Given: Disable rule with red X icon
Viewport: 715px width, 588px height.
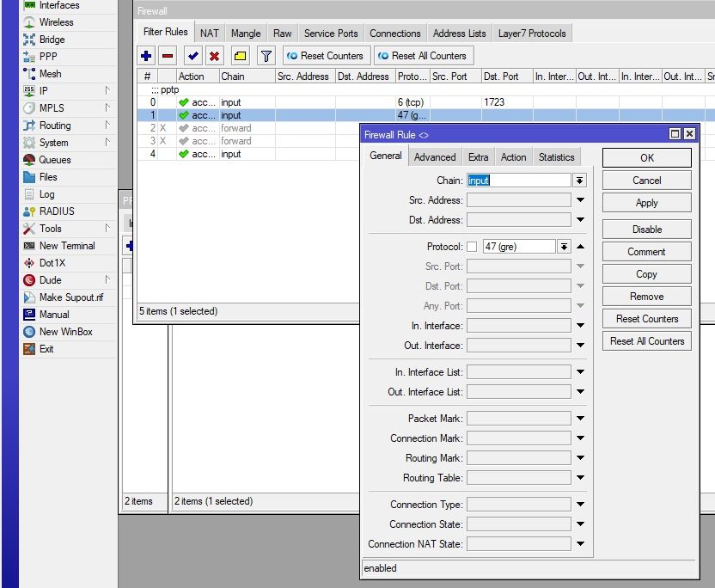Looking at the screenshot, I should pyautogui.click(x=214, y=56).
